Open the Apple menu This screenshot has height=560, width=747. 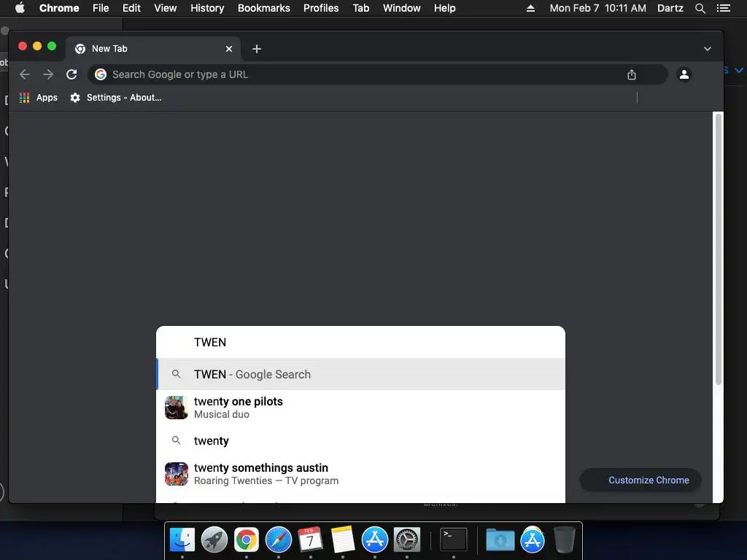coord(20,8)
